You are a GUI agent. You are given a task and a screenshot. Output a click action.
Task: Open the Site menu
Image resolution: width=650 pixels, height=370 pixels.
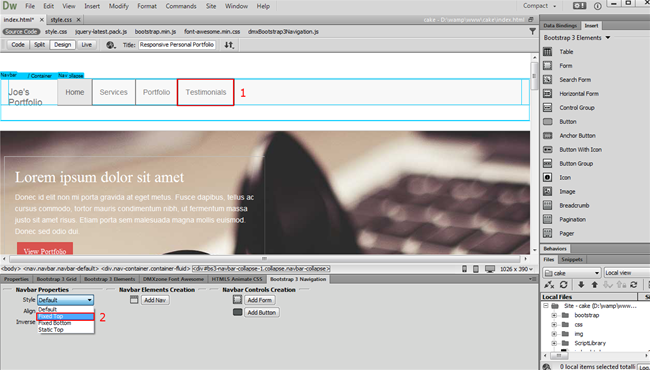tap(211, 6)
